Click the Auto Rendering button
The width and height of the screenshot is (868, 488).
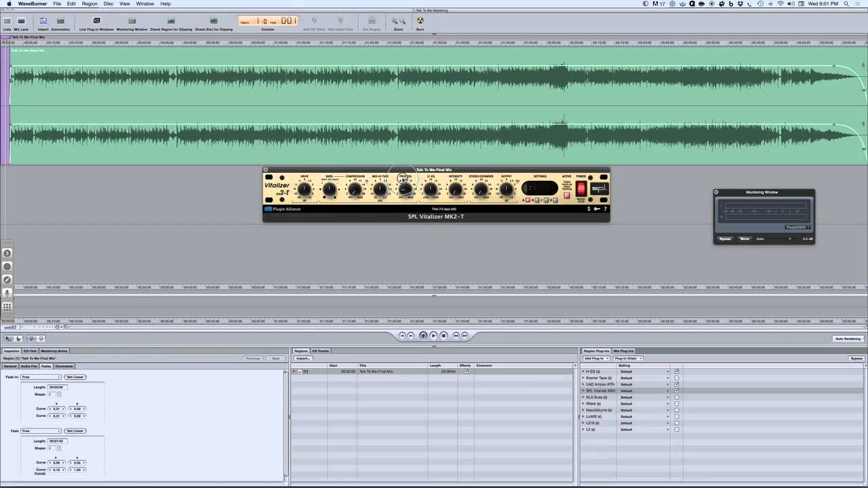point(848,339)
